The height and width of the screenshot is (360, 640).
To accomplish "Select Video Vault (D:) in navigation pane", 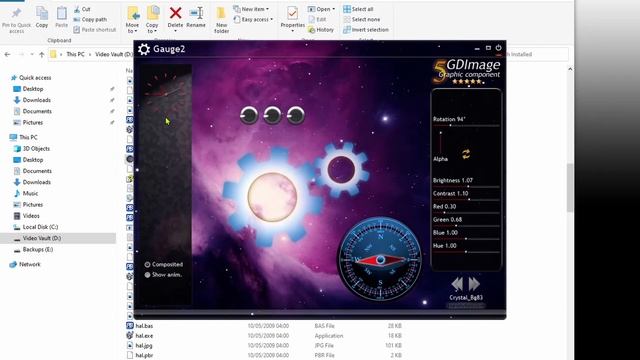I will (58, 238).
